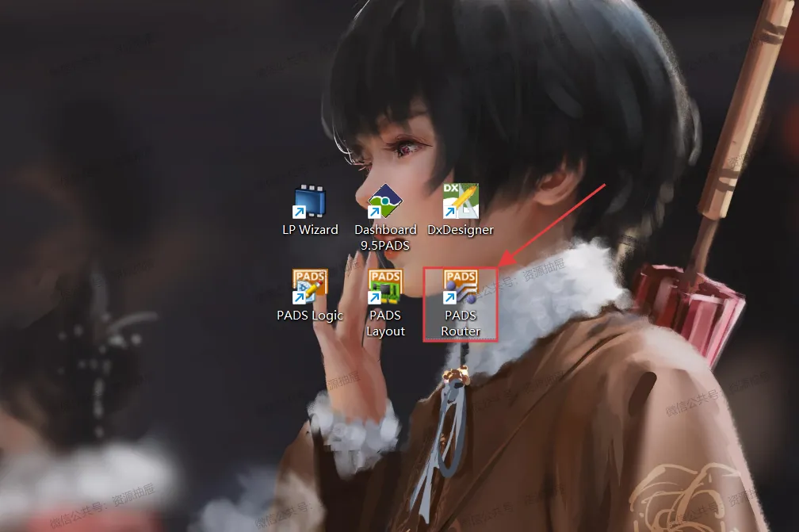Image resolution: width=799 pixels, height=532 pixels.
Task: Select the LP Wizard desktop shortcut icon
Action: 309,202
